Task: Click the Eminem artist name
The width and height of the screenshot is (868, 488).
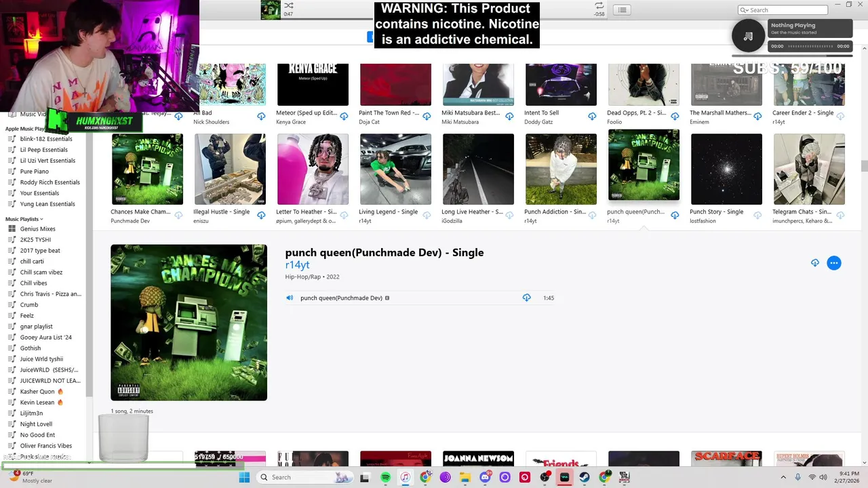Action: coord(701,122)
